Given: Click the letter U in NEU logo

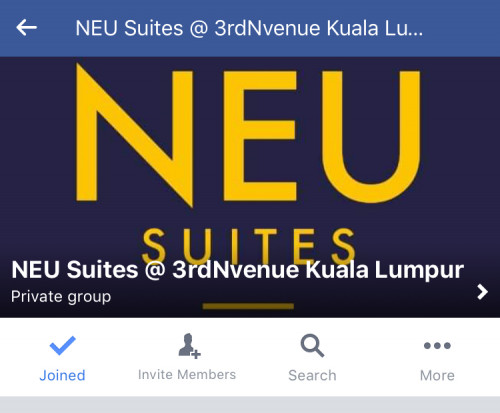Looking at the screenshot, I should (370, 137).
